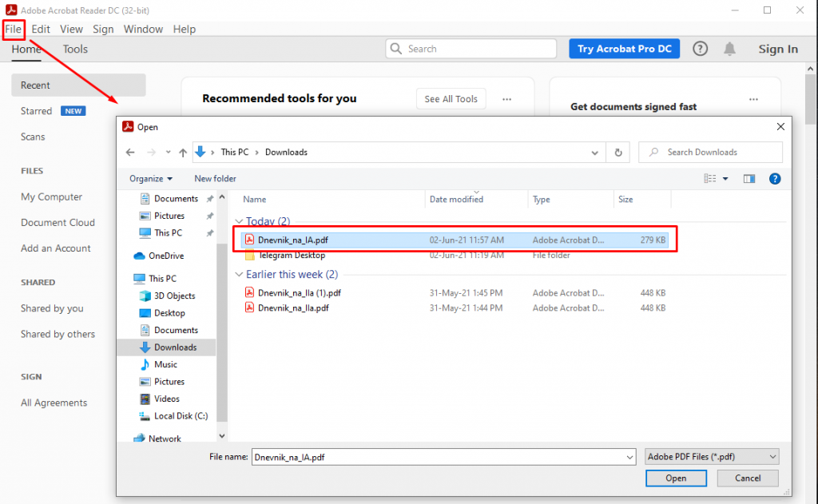Viewport: 818px width, 504px height.
Task: Select Dnevnik_na_IIa.pdf file
Action: point(455,308)
